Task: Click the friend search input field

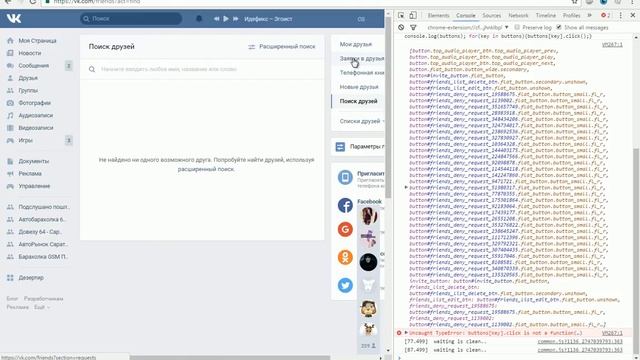Action: click(202, 69)
